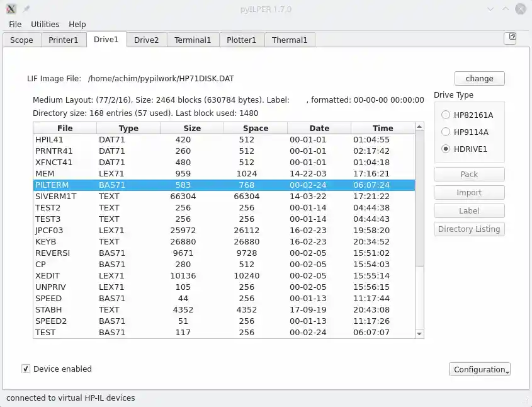
Task: Click the Directory Listing button
Action: click(469, 229)
